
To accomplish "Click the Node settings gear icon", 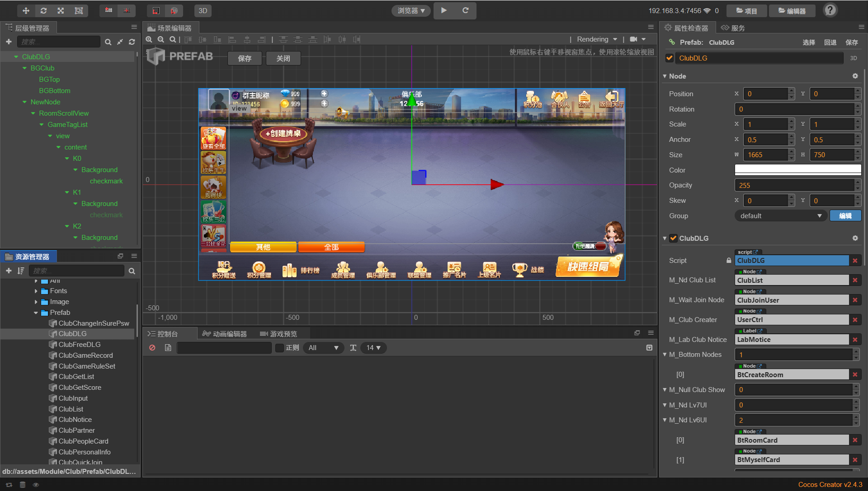I will click(855, 76).
